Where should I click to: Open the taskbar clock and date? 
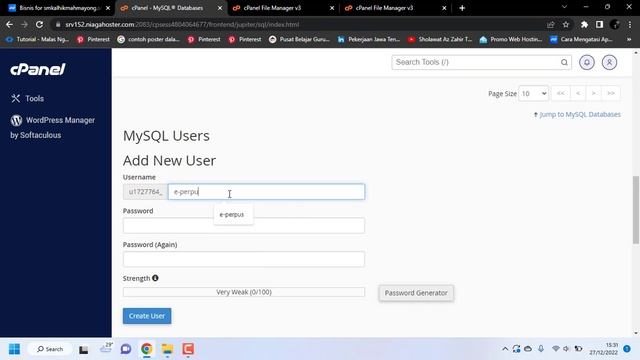coord(604,349)
